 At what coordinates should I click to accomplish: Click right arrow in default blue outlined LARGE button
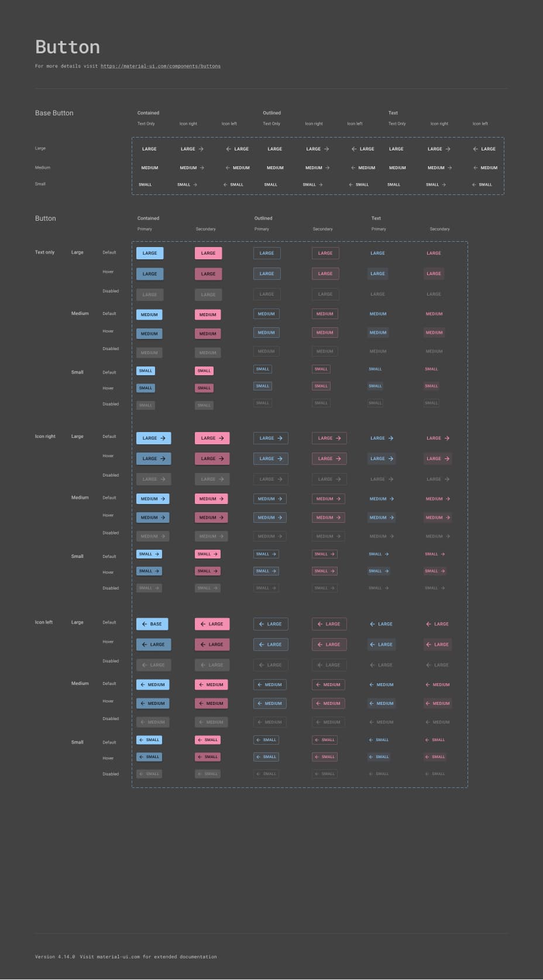click(280, 438)
